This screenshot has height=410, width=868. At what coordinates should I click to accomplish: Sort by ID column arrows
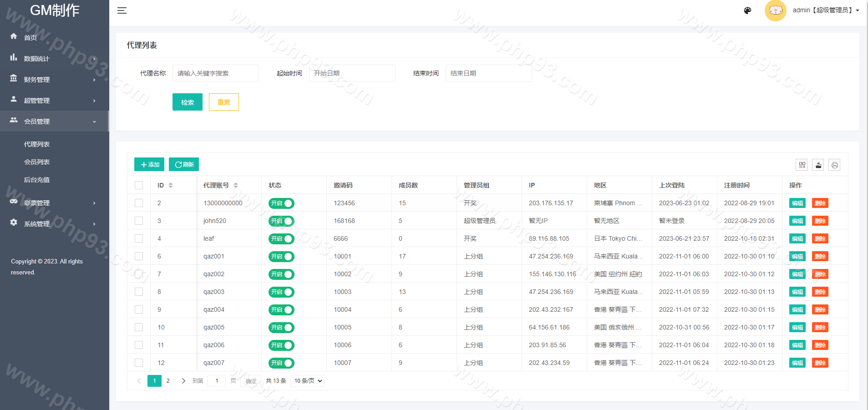click(171, 185)
